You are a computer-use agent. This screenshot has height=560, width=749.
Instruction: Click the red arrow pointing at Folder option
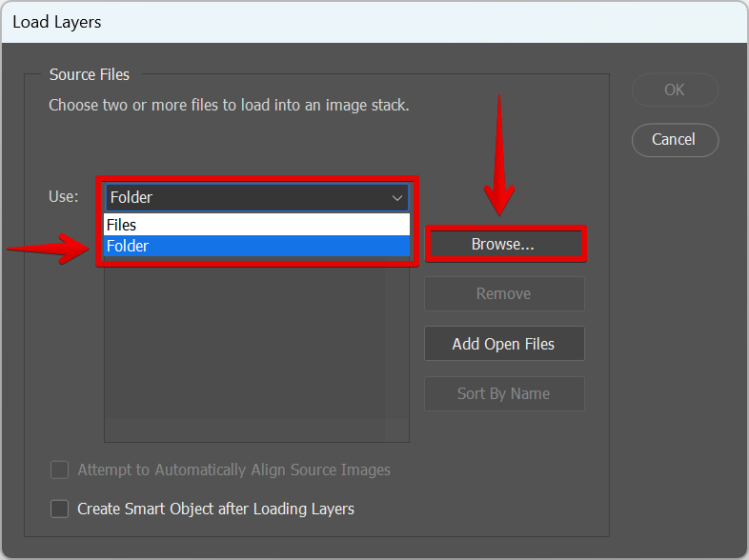[x=48, y=250]
